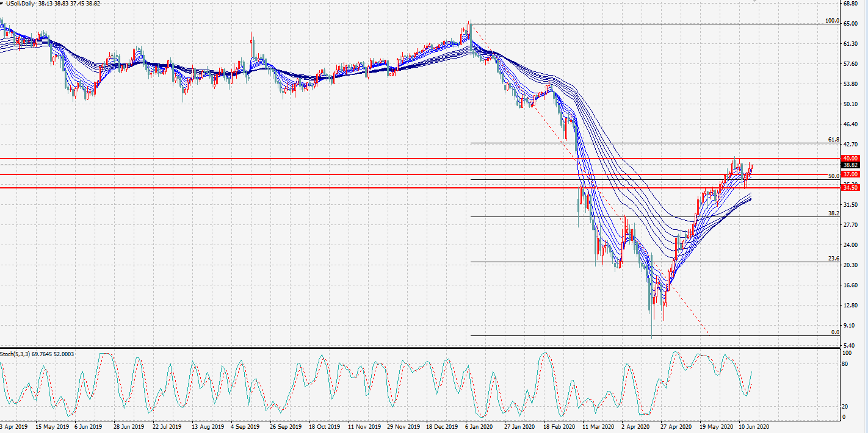Screen dimensions: 868x433
Task: Click the Fibonacci 100.0 level label
Action: 832,21
